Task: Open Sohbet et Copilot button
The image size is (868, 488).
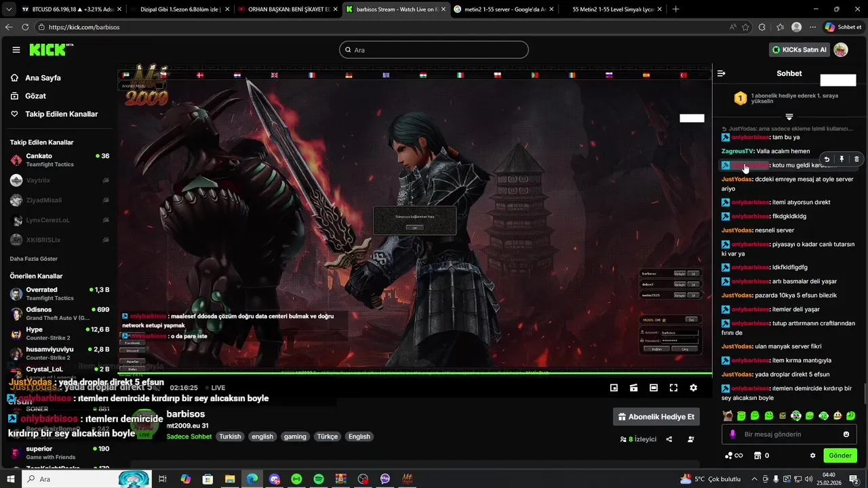Action: click(x=843, y=27)
